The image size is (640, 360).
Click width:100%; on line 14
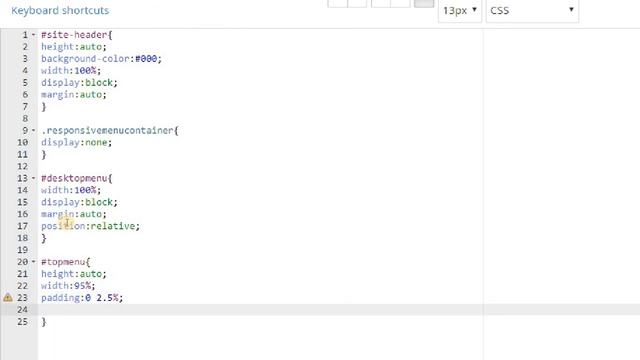(x=71, y=190)
